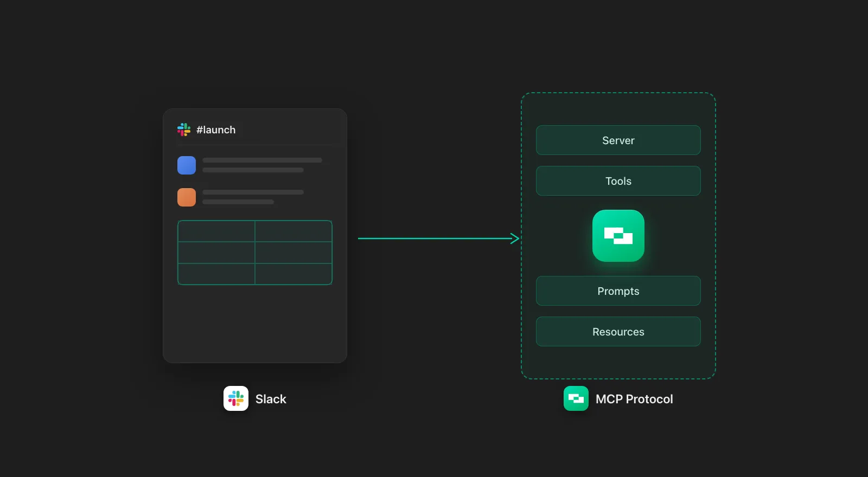Image resolution: width=868 pixels, height=477 pixels.
Task: Click the #launch channel name
Action: (216, 130)
